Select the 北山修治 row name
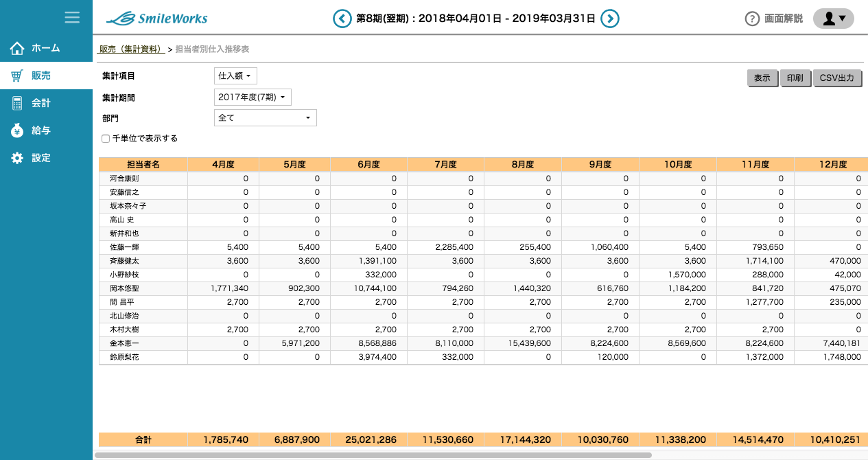Image resolution: width=868 pixels, height=460 pixels. pos(124,316)
